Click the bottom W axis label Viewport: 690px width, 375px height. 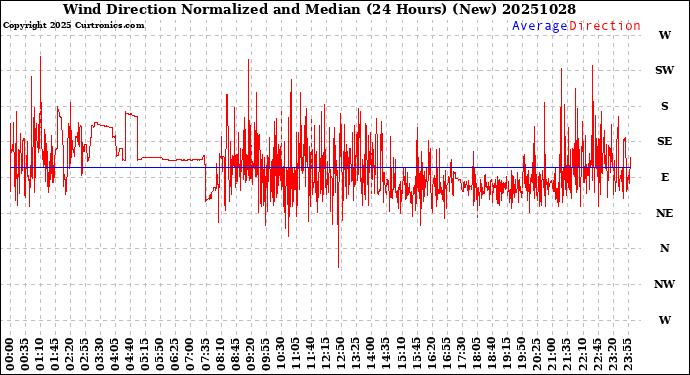664,320
